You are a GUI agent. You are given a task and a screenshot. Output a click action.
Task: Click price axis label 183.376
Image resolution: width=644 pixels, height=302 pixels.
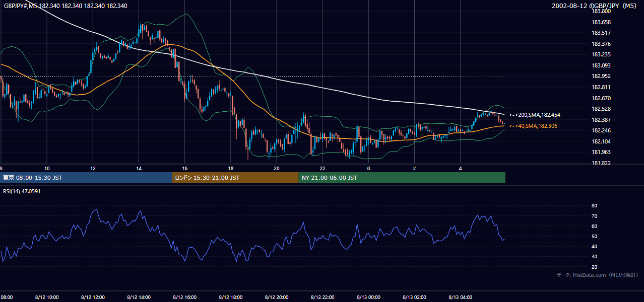[601, 44]
